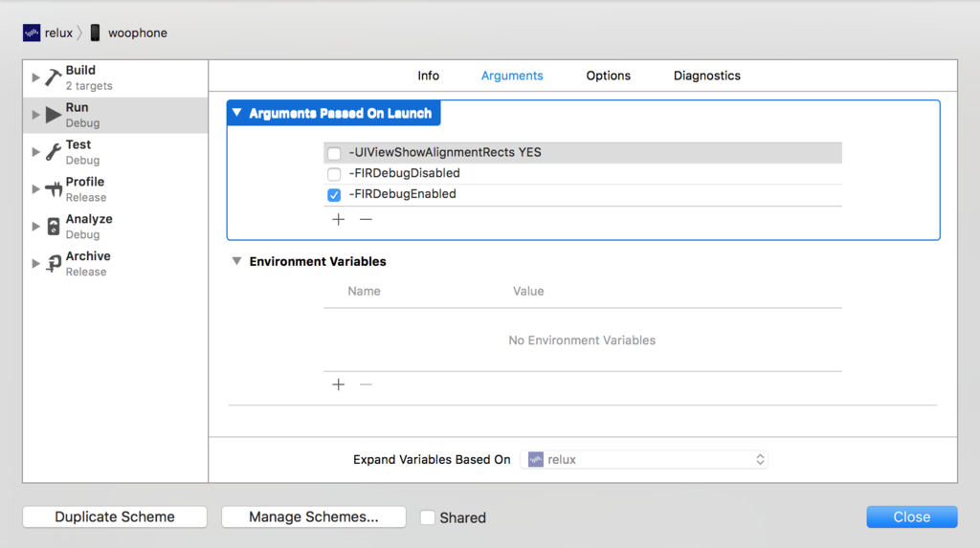Expand the Archive action disclosure triangle
Image resolution: width=980 pixels, height=548 pixels.
point(35,263)
